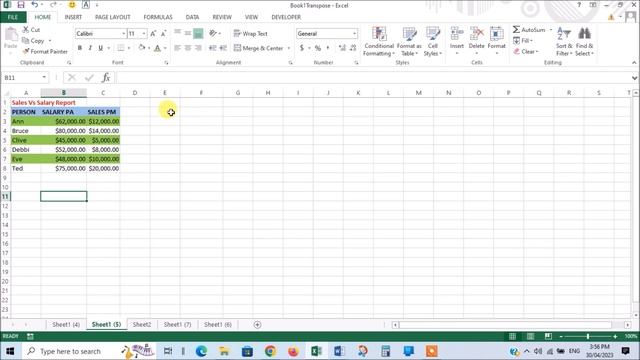The width and height of the screenshot is (640, 360).
Task: Open the Font name combo box Calibri
Action: tap(100, 33)
